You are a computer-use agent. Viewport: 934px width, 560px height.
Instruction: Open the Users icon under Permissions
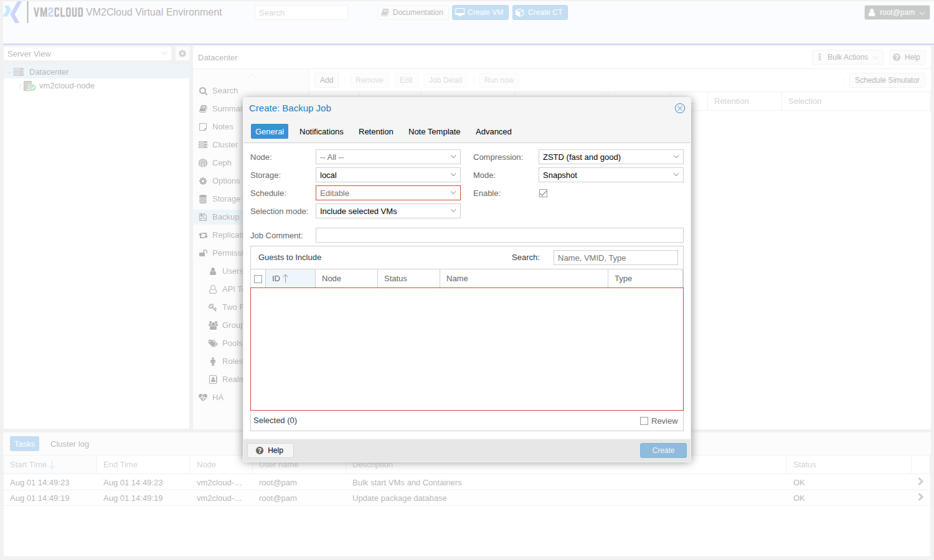(213, 271)
